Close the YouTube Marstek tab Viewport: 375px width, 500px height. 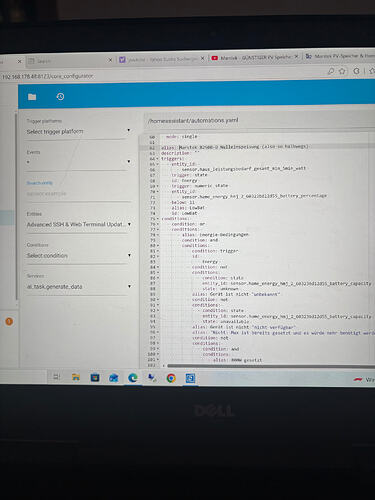pyautogui.click(x=296, y=57)
